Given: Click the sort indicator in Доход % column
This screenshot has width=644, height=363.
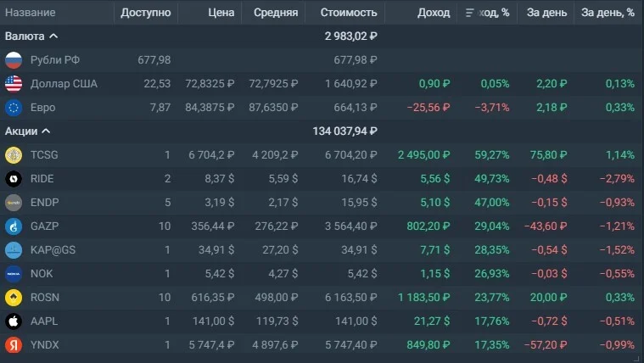Looking at the screenshot, I should point(470,13).
